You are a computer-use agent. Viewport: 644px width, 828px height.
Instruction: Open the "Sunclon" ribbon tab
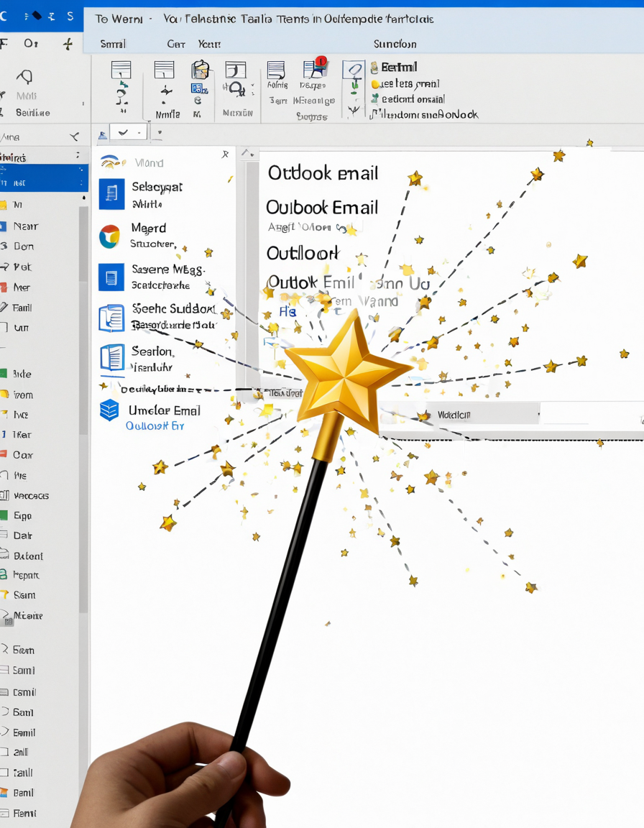coord(395,44)
